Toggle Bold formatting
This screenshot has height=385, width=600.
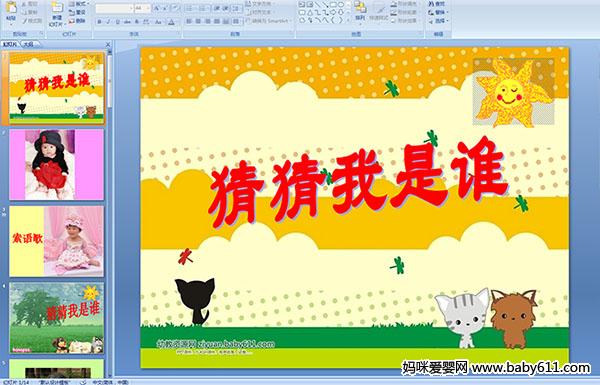pos(99,22)
